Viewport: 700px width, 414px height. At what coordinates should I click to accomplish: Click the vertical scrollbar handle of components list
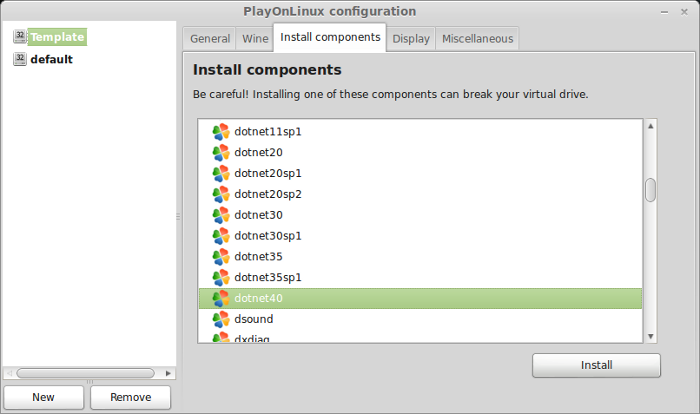[x=650, y=190]
